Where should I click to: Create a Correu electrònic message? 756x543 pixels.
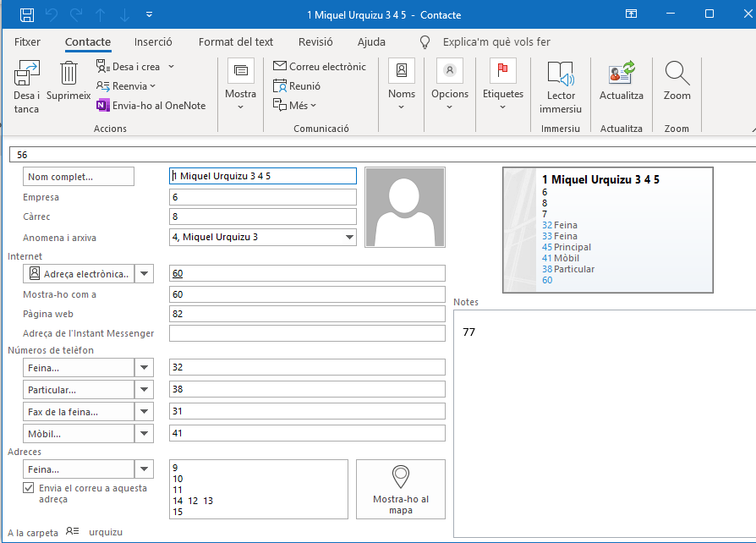click(320, 67)
